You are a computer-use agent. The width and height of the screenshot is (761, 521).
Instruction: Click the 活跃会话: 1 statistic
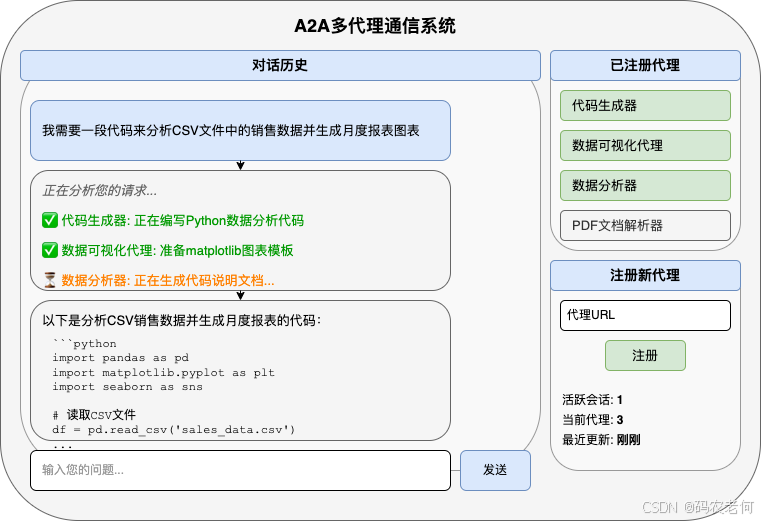click(x=592, y=400)
